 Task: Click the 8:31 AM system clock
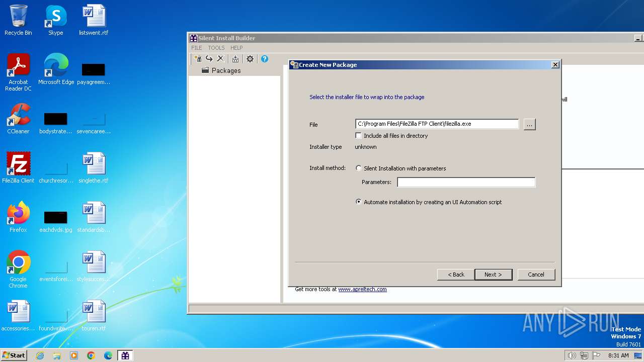tap(618, 355)
